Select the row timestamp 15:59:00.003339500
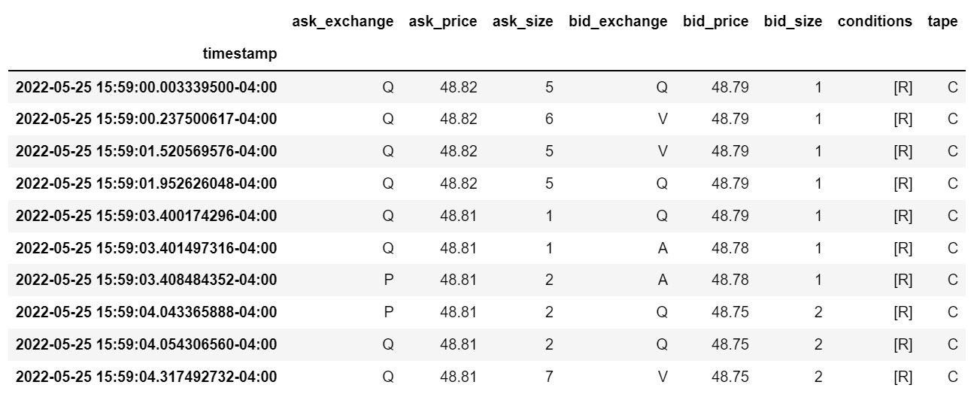Image resolution: width=980 pixels, height=400 pixels. pyautogui.click(x=146, y=87)
